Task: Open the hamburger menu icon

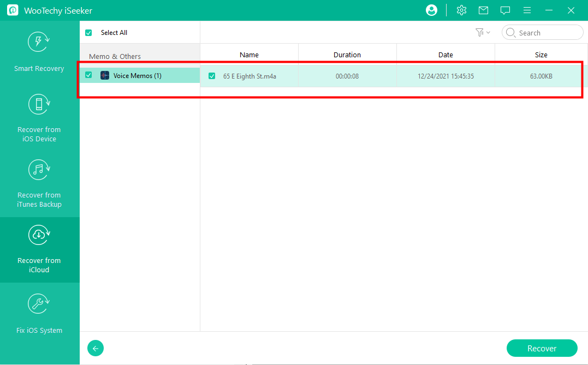Action: click(x=527, y=10)
